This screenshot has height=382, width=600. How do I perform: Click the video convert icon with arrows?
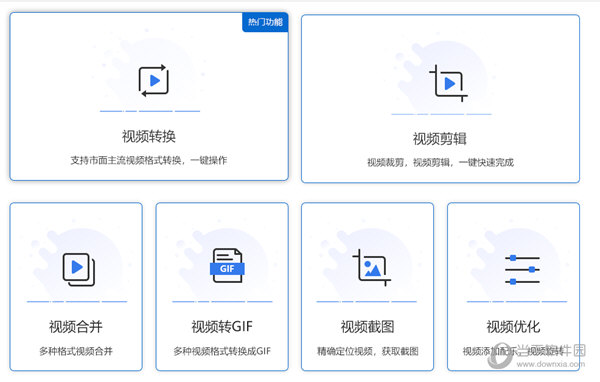point(154,80)
